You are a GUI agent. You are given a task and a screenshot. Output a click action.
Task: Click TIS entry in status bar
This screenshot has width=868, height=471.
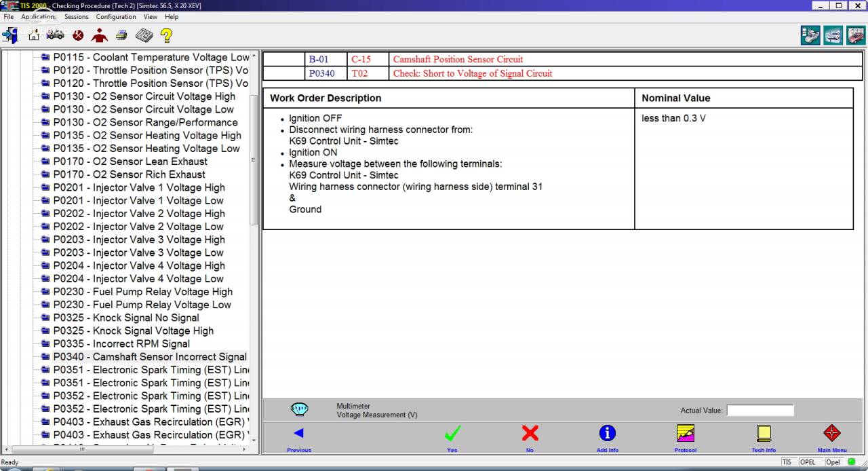787,462
